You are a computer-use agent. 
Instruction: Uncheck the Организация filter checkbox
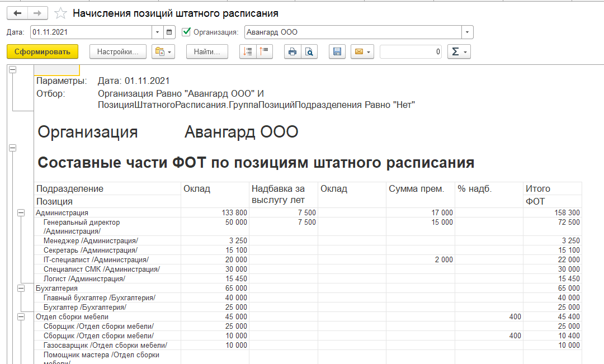point(187,32)
